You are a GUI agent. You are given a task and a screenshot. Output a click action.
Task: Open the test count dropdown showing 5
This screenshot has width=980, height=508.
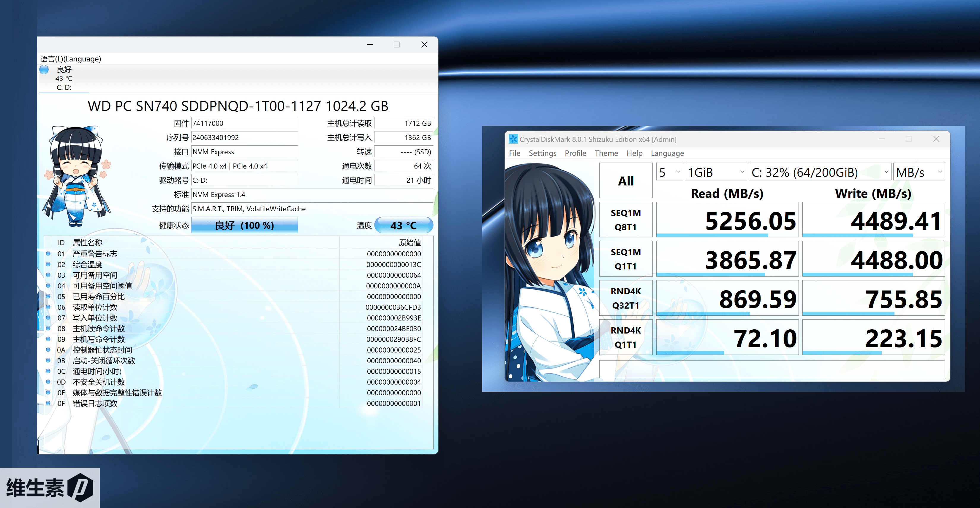(x=669, y=172)
